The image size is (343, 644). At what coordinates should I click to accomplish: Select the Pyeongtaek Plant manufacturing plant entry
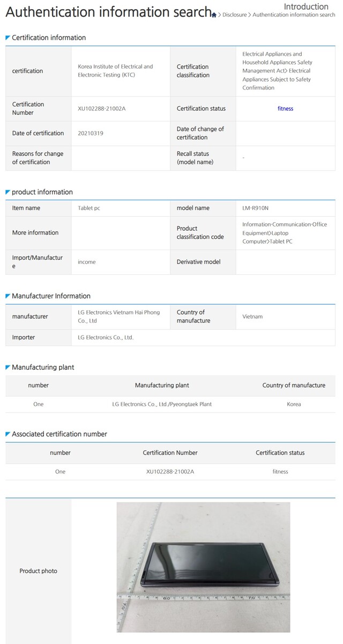[x=158, y=404]
